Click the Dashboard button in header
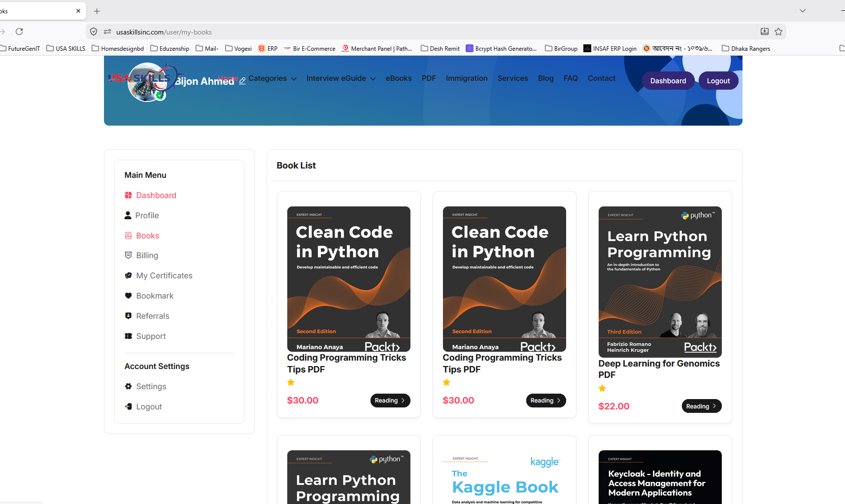Image resolution: width=845 pixels, height=504 pixels. [x=668, y=81]
